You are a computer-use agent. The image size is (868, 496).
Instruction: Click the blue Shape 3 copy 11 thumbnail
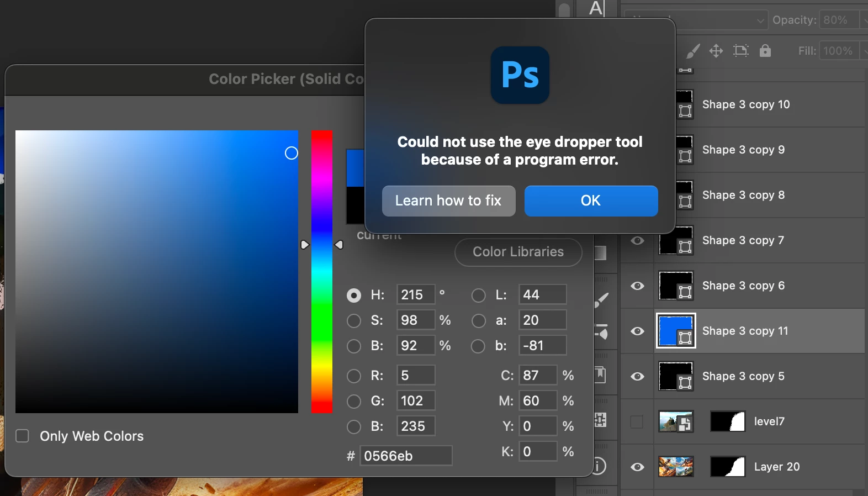point(676,331)
